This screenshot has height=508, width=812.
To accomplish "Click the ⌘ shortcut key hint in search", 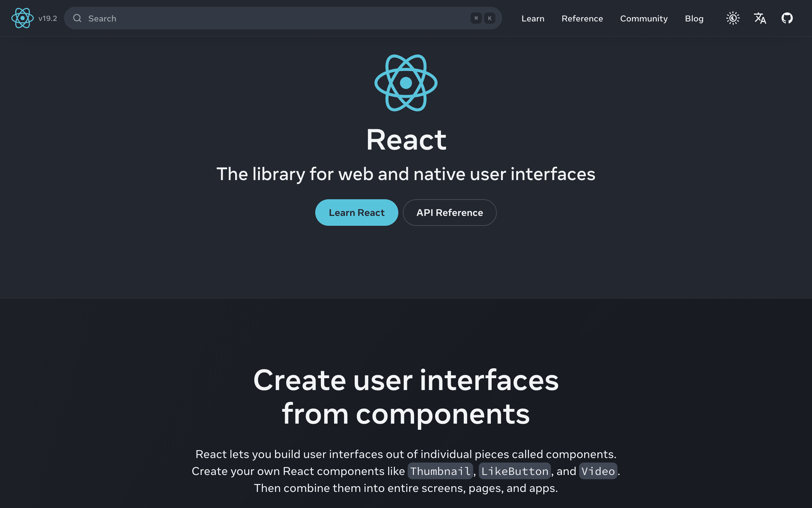I will tap(476, 18).
